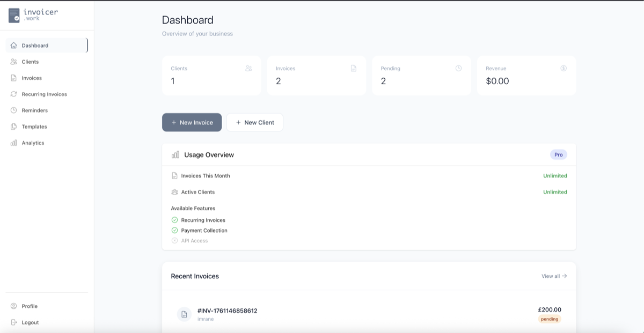Click the pending status badge on the invoice

(x=550, y=319)
